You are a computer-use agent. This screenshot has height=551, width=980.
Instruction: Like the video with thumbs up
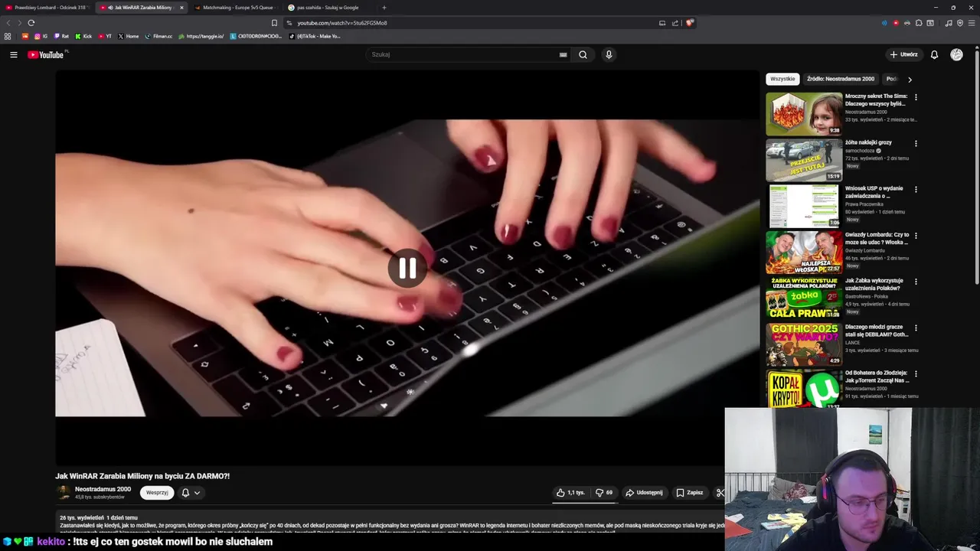(571, 493)
